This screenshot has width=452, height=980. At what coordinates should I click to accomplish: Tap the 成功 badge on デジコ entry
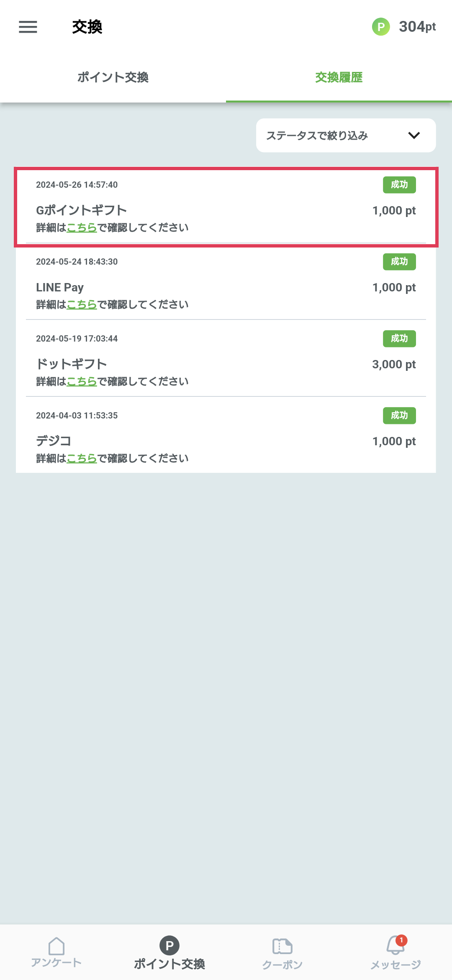399,416
